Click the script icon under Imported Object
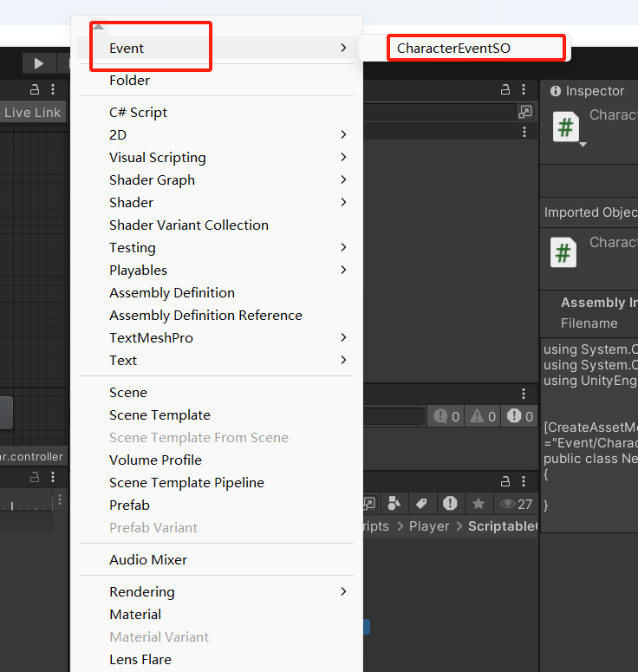Screen dimensions: 638x672 pyautogui.click(x=563, y=252)
